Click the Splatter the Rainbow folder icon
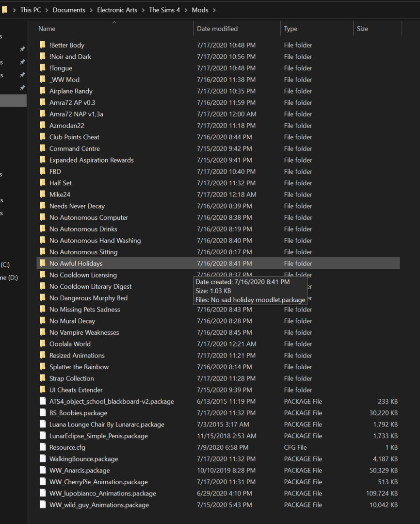Viewport: 420px width, 524px height. coord(42,367)
